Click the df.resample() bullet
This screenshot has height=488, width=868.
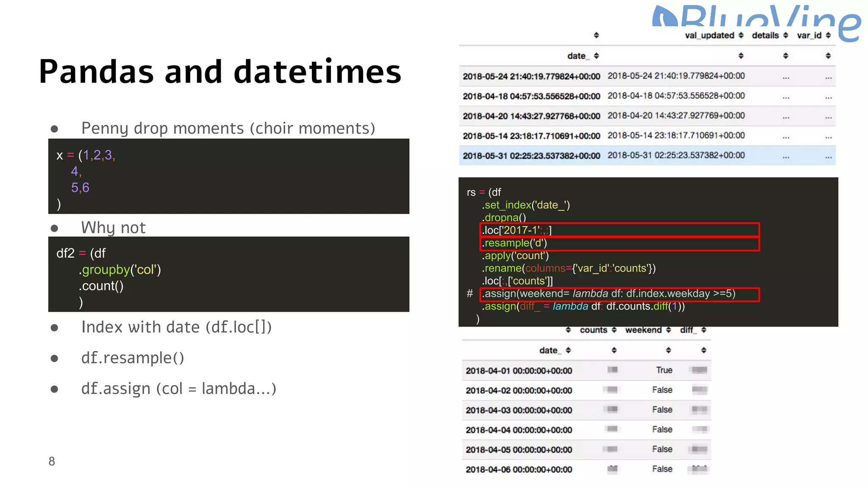[x=133, y=358]
